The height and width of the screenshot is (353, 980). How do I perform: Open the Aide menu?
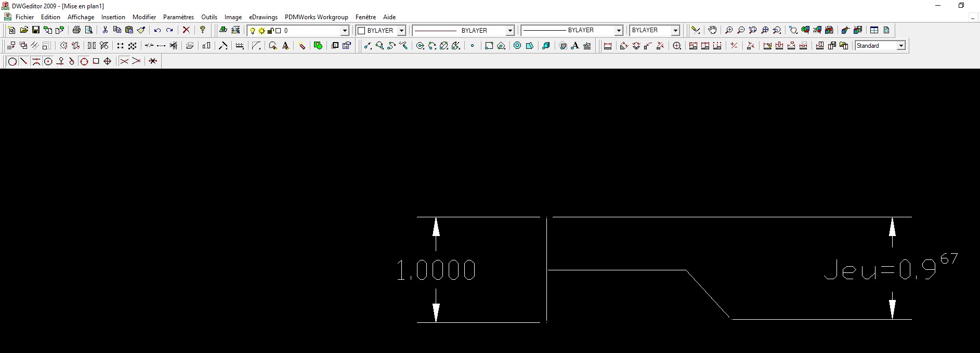coord(389,17)
